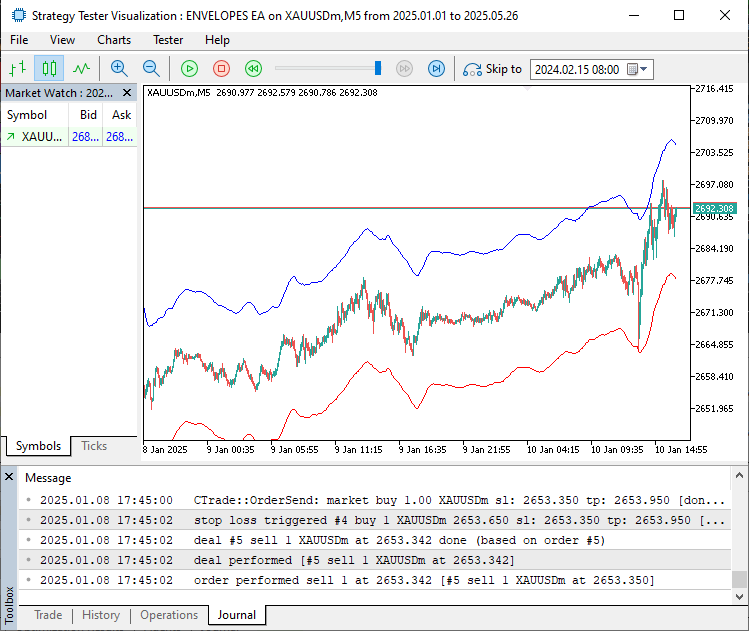Viewport: 749px width, 631px height.
Task: Click the green rewind speed icon
Action: pos(254,69)
